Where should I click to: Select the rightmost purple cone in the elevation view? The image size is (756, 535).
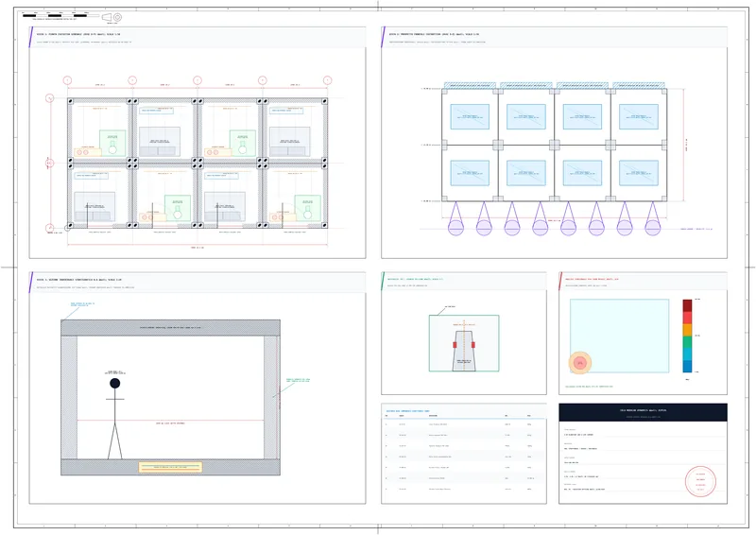tap(653, 218)
